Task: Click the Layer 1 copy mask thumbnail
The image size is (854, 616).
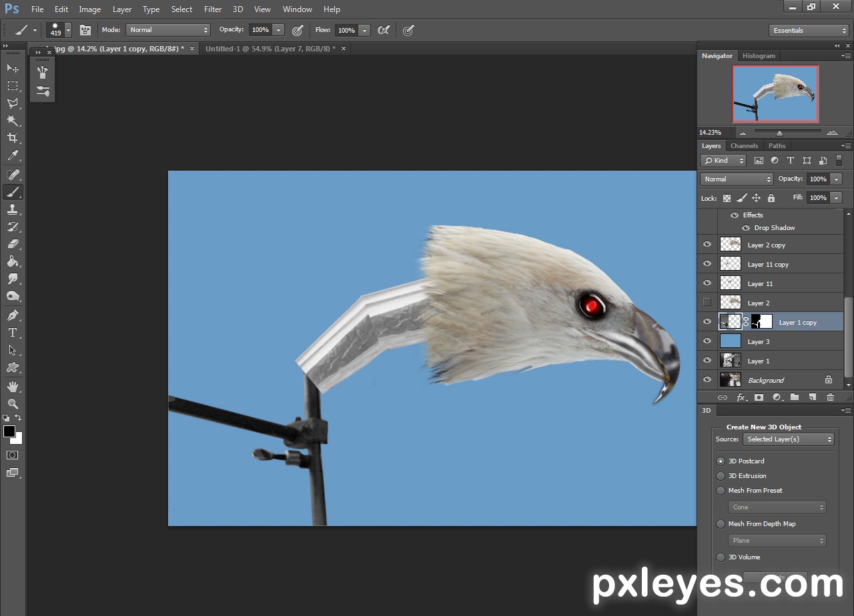Action: pos(761,322)
